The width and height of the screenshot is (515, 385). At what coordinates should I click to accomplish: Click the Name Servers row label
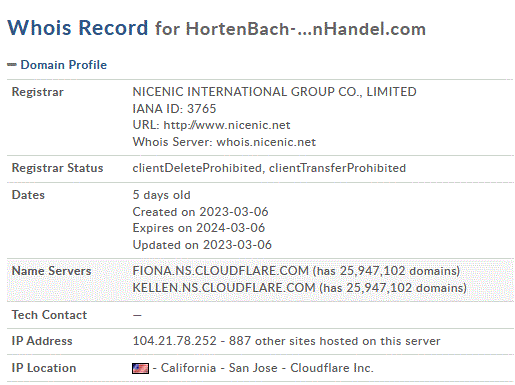pos(51,271)
